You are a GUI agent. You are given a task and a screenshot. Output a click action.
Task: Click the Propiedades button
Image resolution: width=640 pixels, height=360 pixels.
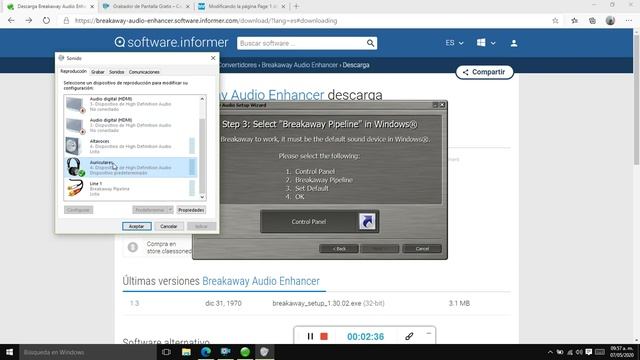click(x=191, y=210)
